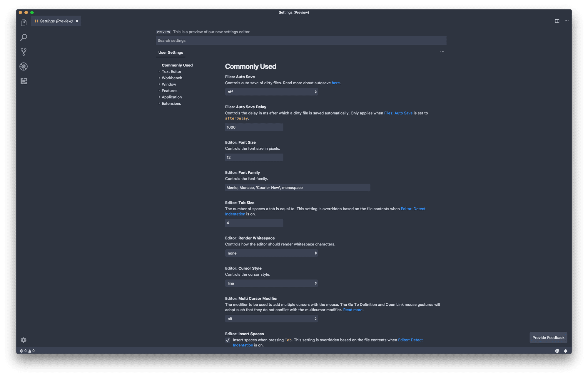
Task: Open the Extensions view icon
Action: pos(24,81)
